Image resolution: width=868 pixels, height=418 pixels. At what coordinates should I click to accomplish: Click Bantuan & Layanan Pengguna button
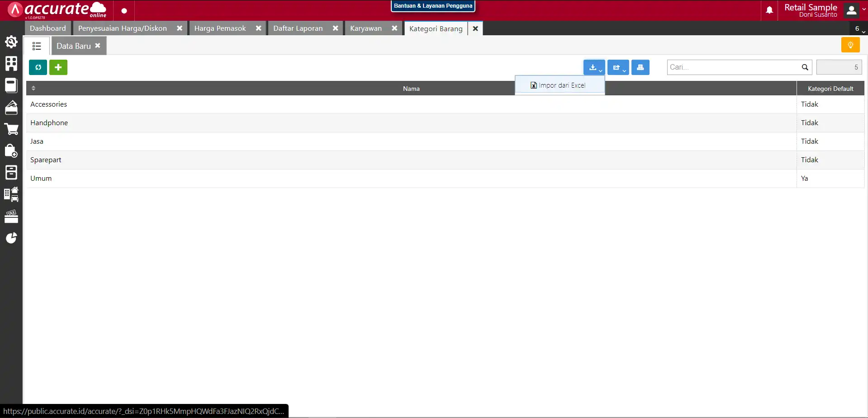(x=433, y=6)
